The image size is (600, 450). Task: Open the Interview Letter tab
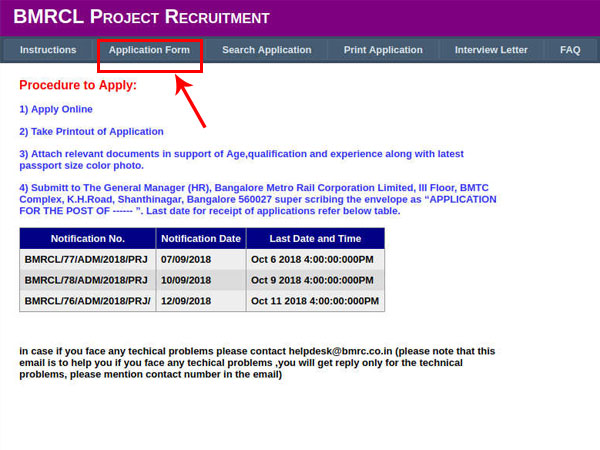[491, 50]
